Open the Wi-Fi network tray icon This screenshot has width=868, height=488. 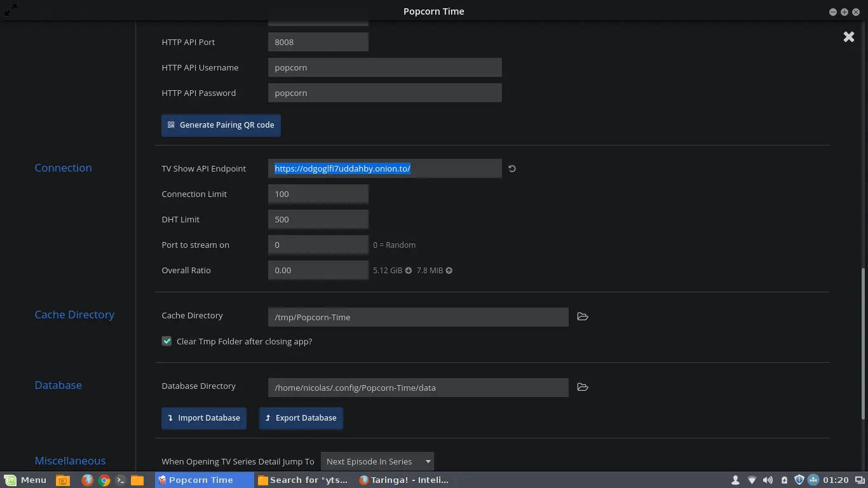click(x=752, y=480)
